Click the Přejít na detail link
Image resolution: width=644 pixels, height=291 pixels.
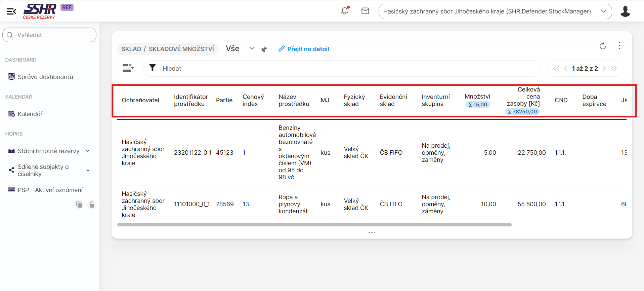tap(304, 49)
